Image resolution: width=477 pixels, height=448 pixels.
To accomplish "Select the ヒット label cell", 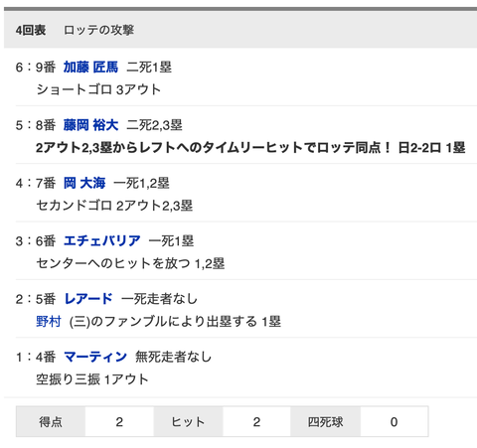I will (189, 421).
